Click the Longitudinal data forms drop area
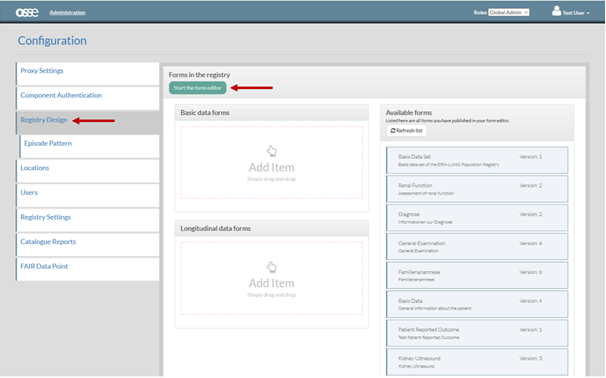606x378 pixels. click(272, 278)
